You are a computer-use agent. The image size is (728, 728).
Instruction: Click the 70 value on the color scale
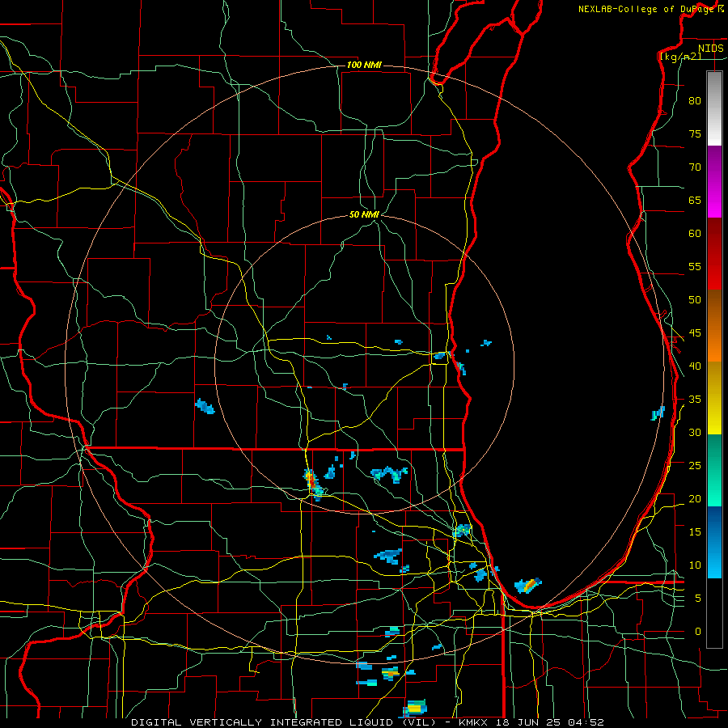click(x=695, y=167)
